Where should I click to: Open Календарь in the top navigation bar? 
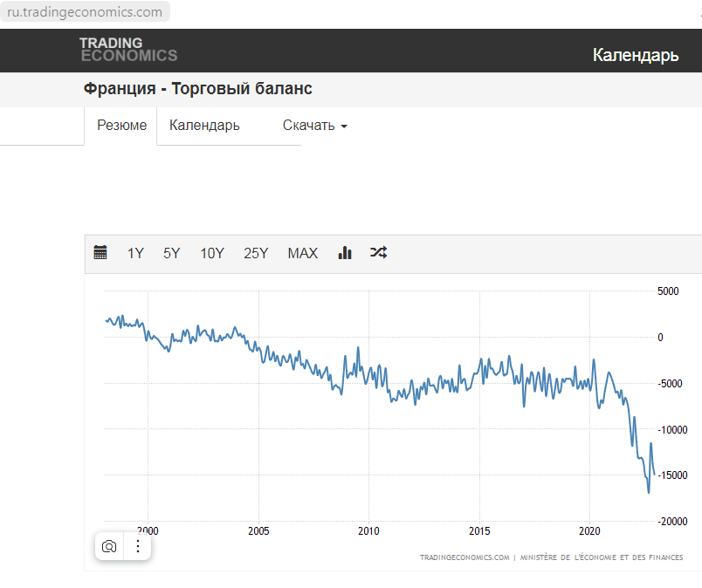636,55
